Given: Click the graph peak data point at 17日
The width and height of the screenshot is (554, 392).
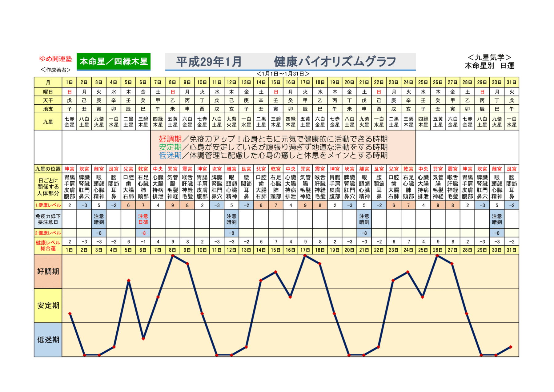Looking at the screenshot, I should tap(305, 256).
